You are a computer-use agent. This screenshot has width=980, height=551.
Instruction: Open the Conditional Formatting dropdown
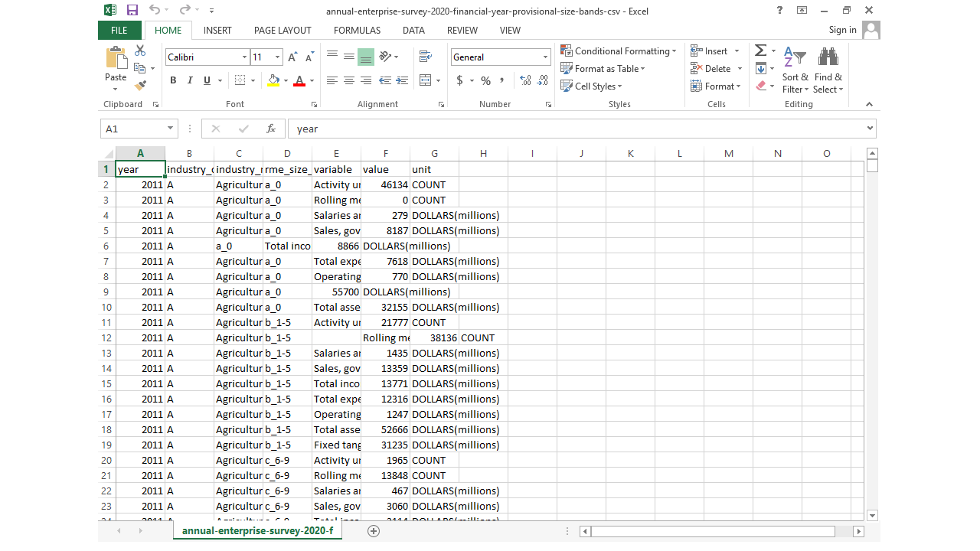(x=619, y=51)
